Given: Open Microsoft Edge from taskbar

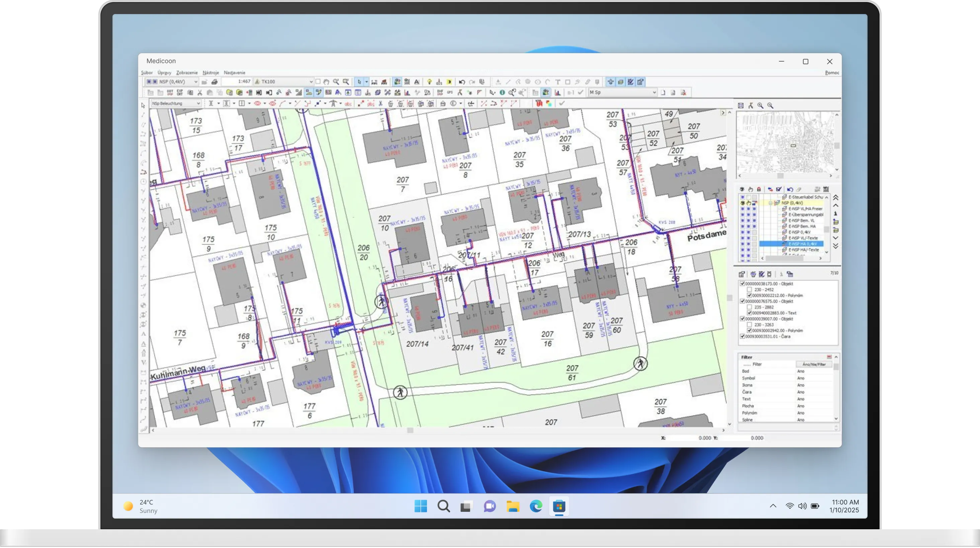Looking at the screenshot, I should pos(536,506).
